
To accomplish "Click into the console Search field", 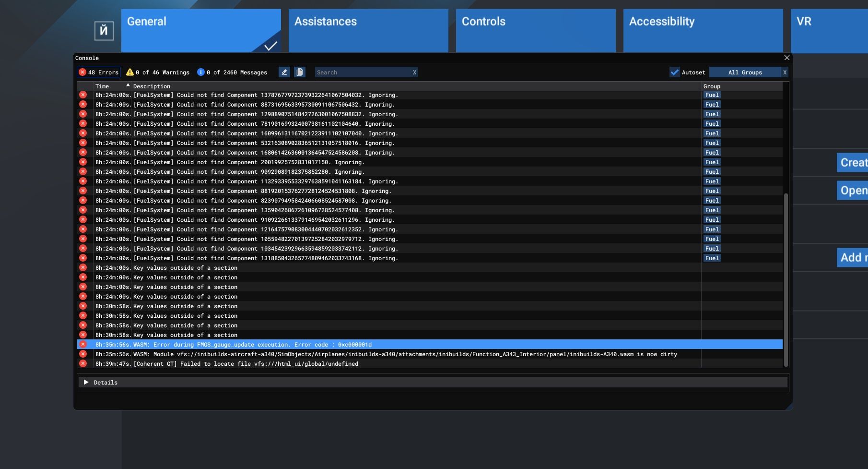I will tap(362, 72).
